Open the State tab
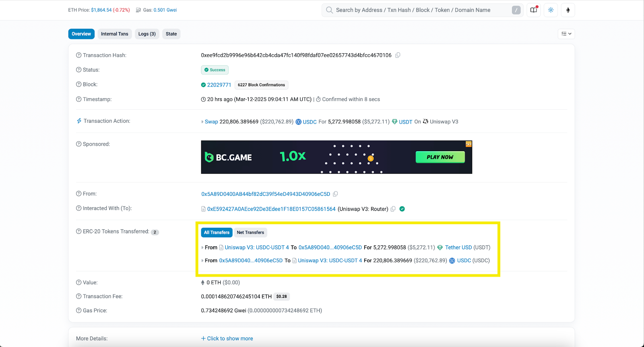Screen dimensions: 644x347 [171, 34]
